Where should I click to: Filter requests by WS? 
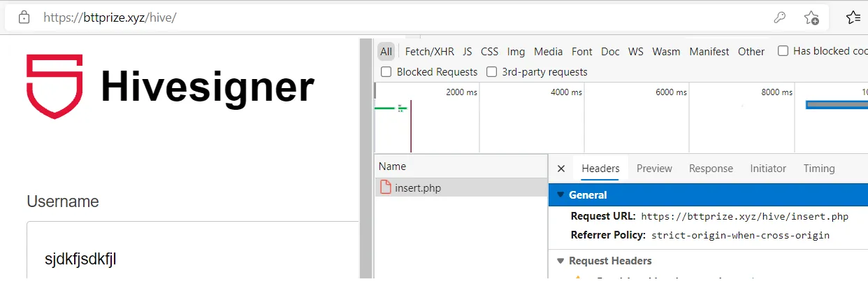coord(636,51)
